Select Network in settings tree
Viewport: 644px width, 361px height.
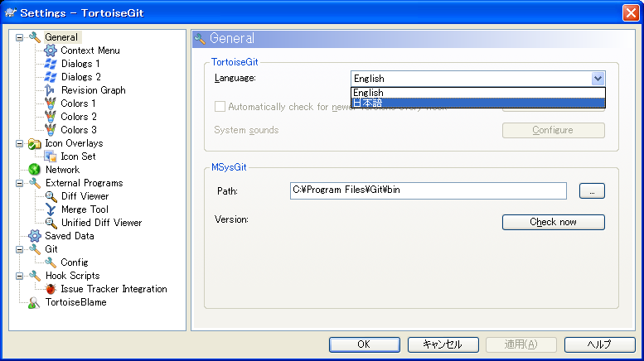(x=62, y=170)
